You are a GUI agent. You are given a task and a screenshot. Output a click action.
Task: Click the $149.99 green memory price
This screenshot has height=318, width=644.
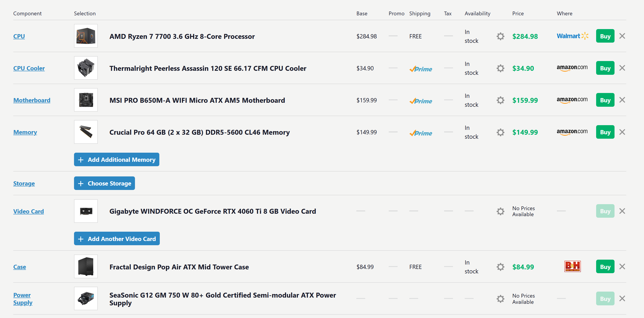(x=525, y=132)
